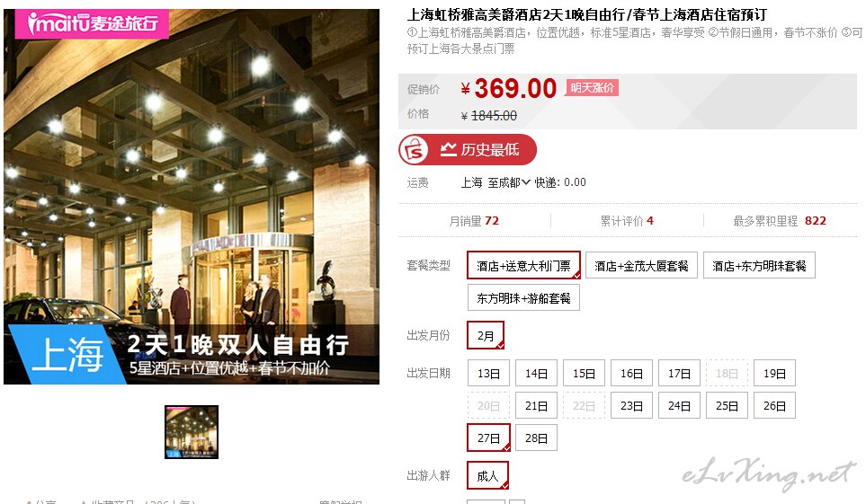Click the main hotel entrance photo
The width and height of the screenshot is (866, 504).
click(192, 197)
